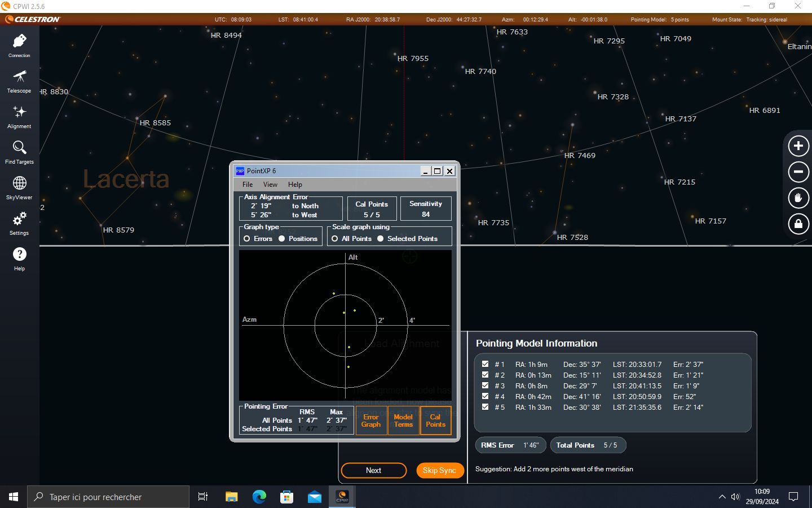
Task: Open the Alignment tool
Action: click(19, 116)
